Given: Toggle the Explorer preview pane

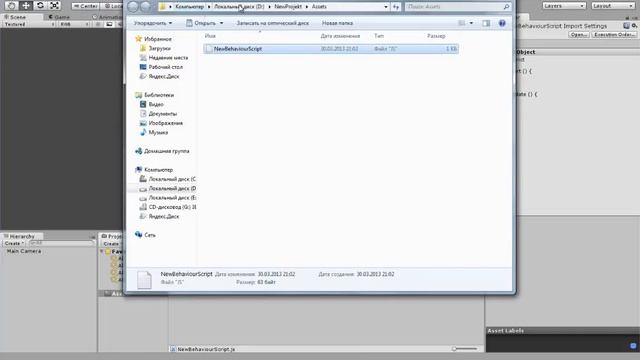Looking at the screenshot, I should coord(486,23).
